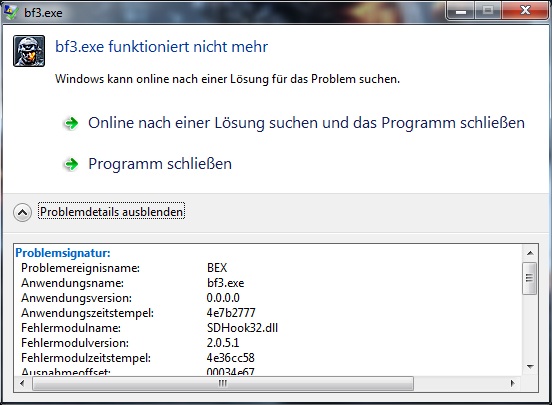Click green arrow beside Online nach einer Lösung
This screenshot has height=405, width=552.
pyautogui.click(x=71, y=123)
